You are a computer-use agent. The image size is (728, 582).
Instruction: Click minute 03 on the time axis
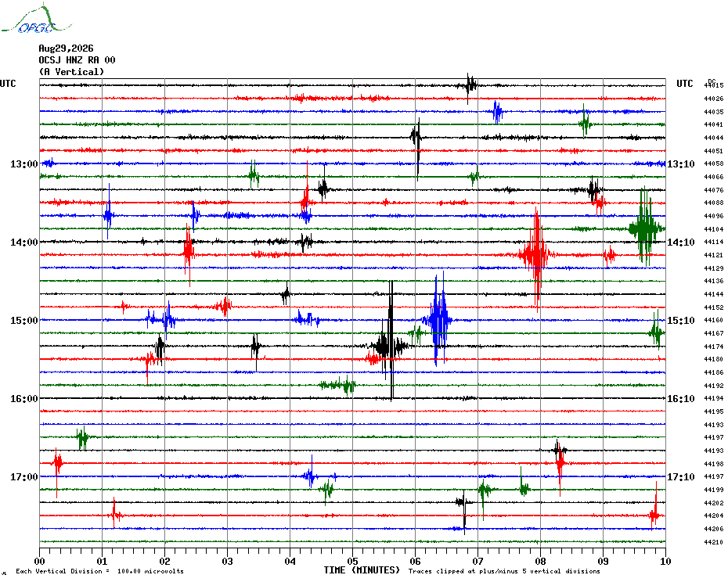click(x=228, y=562)
